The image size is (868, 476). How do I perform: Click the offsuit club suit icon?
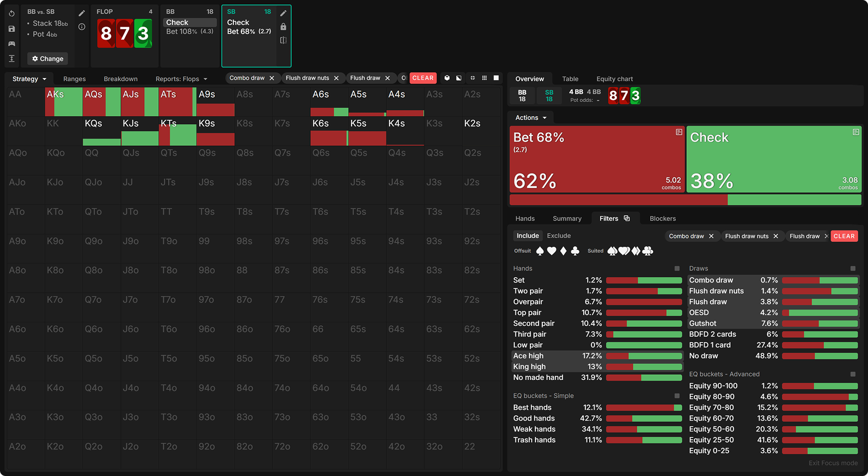pos(575,251)
